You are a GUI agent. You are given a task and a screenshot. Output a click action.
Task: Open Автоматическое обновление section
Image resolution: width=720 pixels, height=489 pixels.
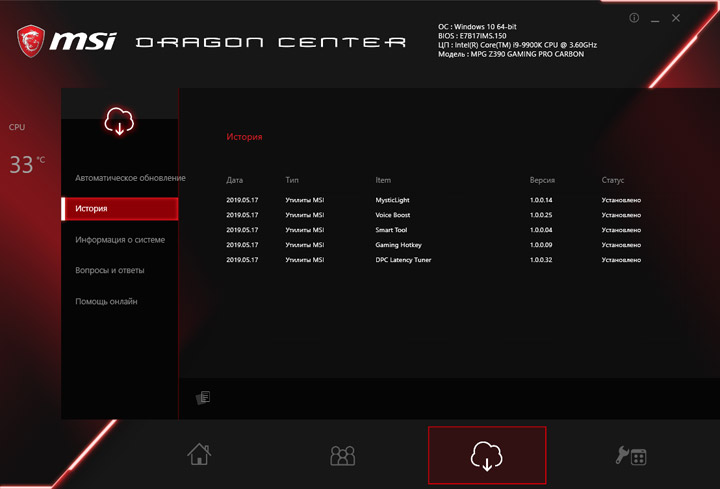(130, 178)
